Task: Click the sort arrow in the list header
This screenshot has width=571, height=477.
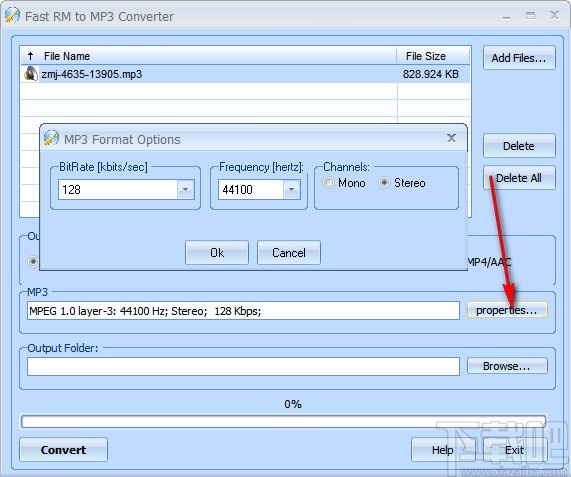Action: tap(31, 56)
